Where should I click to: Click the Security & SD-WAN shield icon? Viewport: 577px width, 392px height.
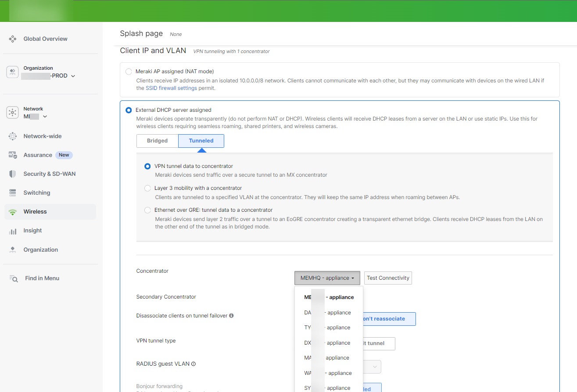point(13,174)
